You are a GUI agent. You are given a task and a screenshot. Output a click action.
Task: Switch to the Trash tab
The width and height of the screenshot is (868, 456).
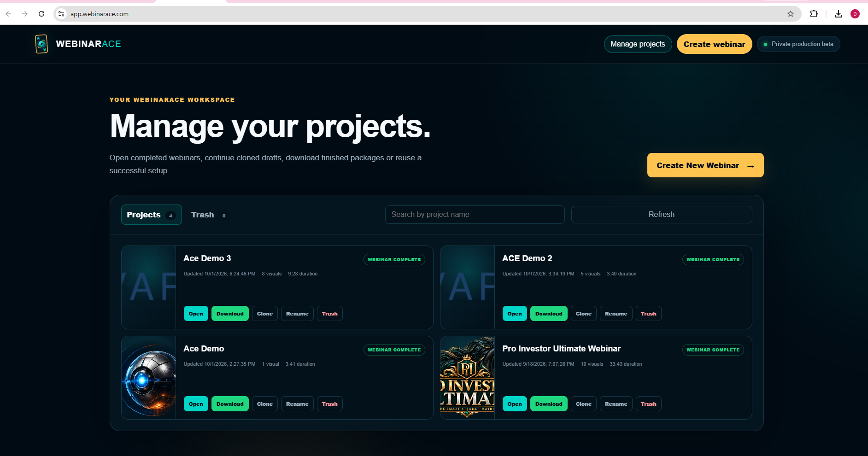point(209,215)
